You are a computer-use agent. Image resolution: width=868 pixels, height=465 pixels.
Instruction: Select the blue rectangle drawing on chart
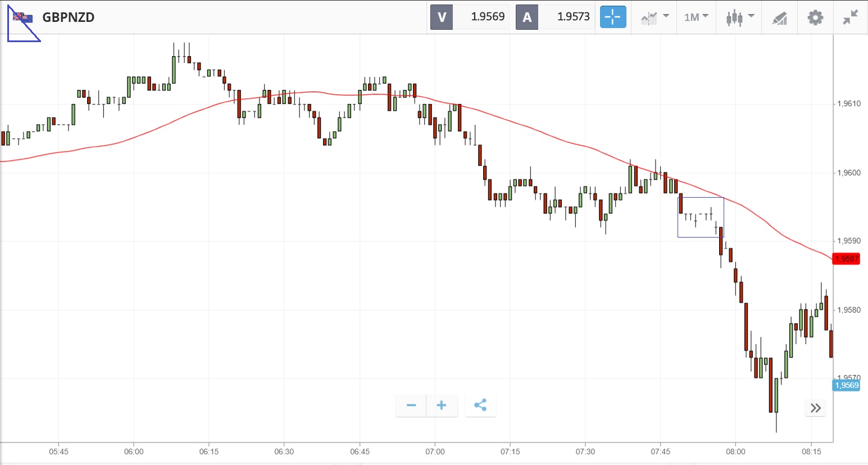pos(701,198)
